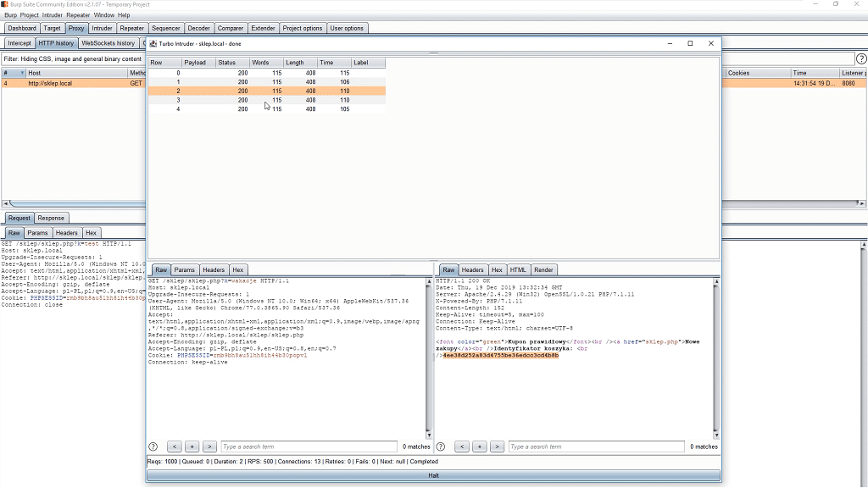
Task: Open the Project menu
Action: point(30,15)
